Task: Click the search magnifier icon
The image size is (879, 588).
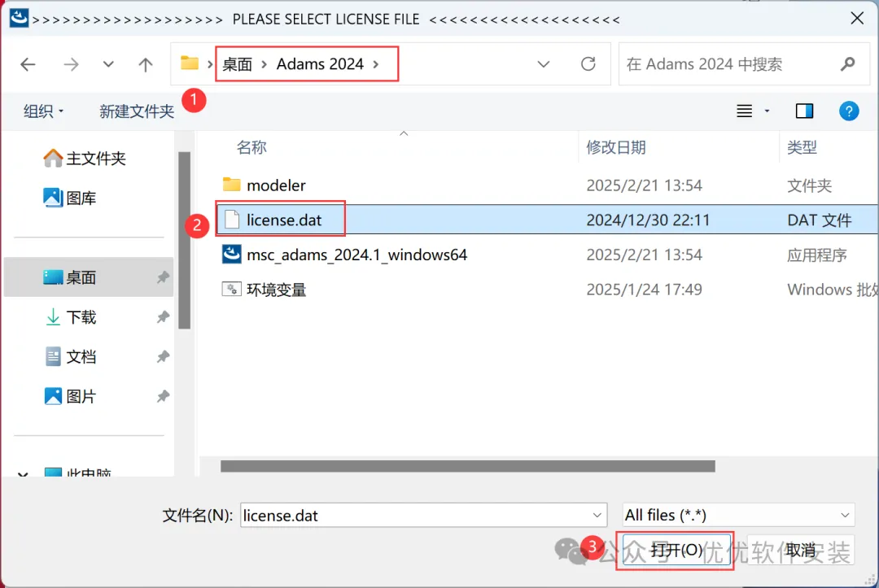Action: coord(847,63)
